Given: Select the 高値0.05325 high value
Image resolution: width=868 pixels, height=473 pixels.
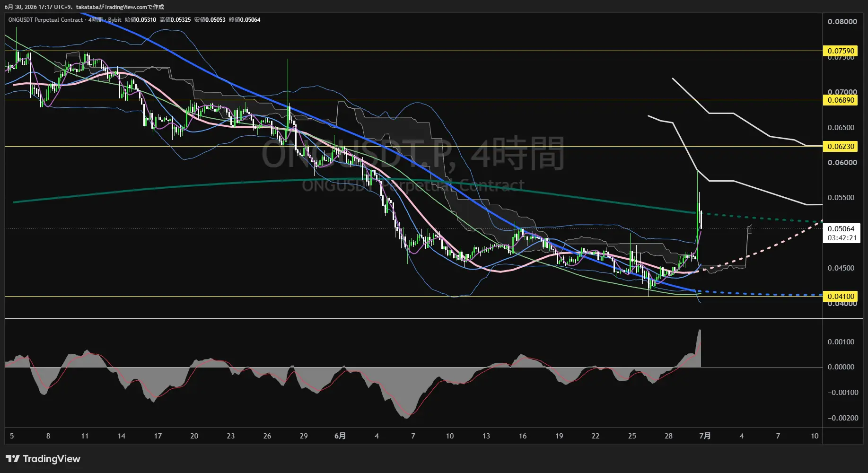Looking at the screenshot, I should pyautogui.click(x=175, y=20).
